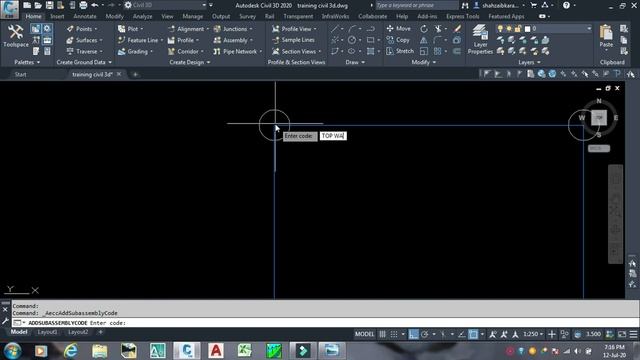Toggle clean screen icon in status bar
640x360 pixels.
(x=622, y=334)
